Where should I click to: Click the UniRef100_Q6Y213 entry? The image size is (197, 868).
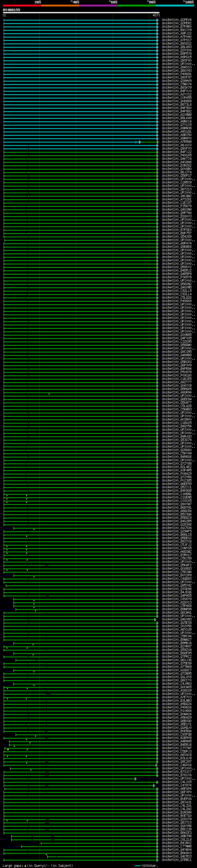[x=176, y=189]
